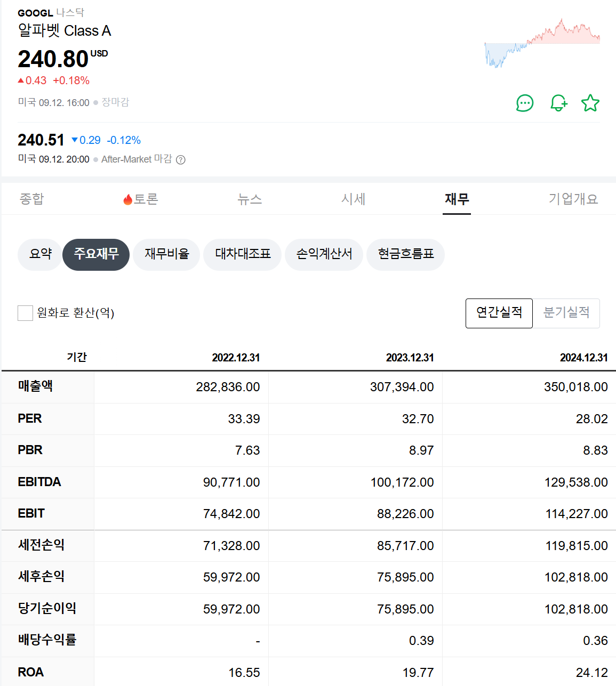This screenshot has width=616, height=686.
Task: Click the 0.39 dividend yield value
Action: click(x=421, y=641)
